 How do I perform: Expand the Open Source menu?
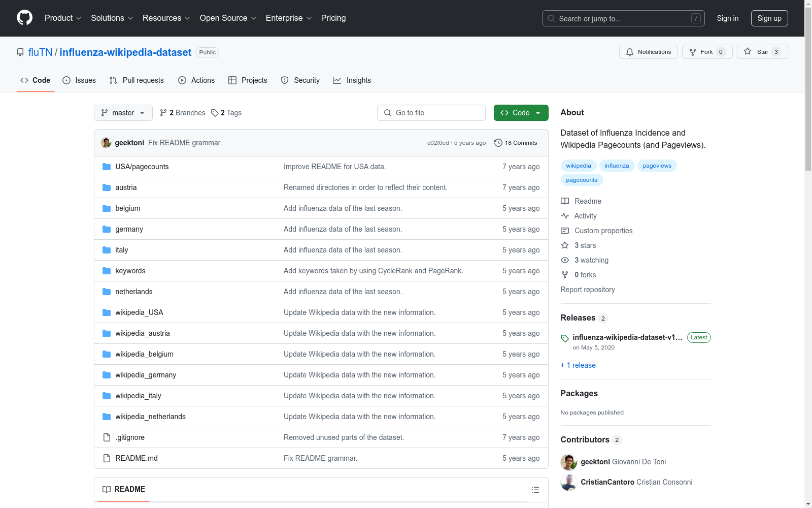click(228, 18)
